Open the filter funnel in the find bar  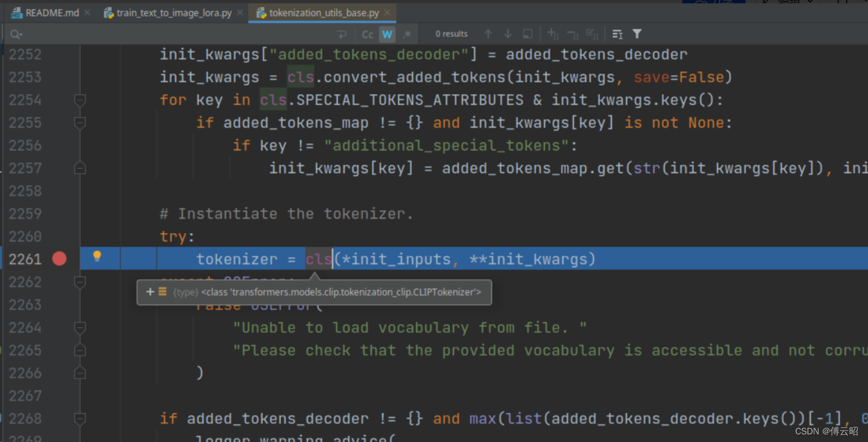(x=636, y=33)
